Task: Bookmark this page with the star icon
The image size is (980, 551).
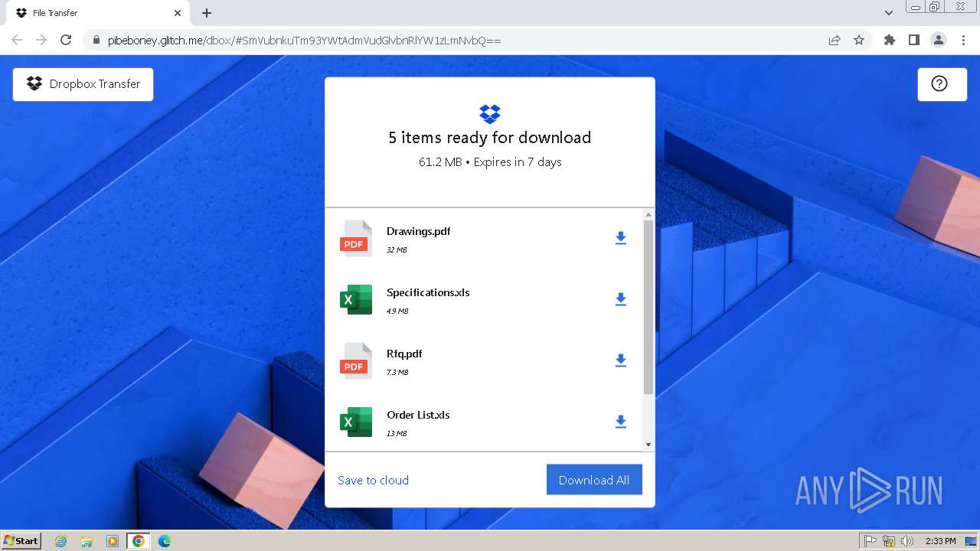Action: click(x=859, y=40)
